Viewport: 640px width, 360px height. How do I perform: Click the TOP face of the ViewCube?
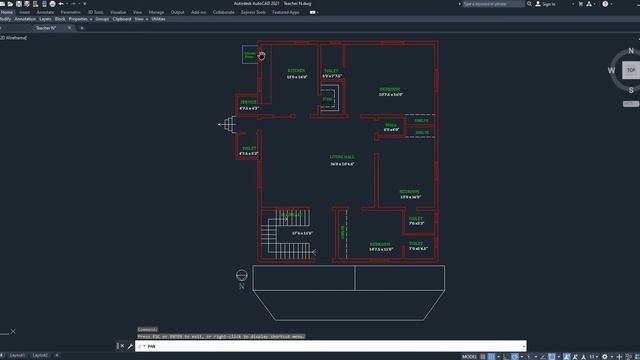click(x=631, y=70)
